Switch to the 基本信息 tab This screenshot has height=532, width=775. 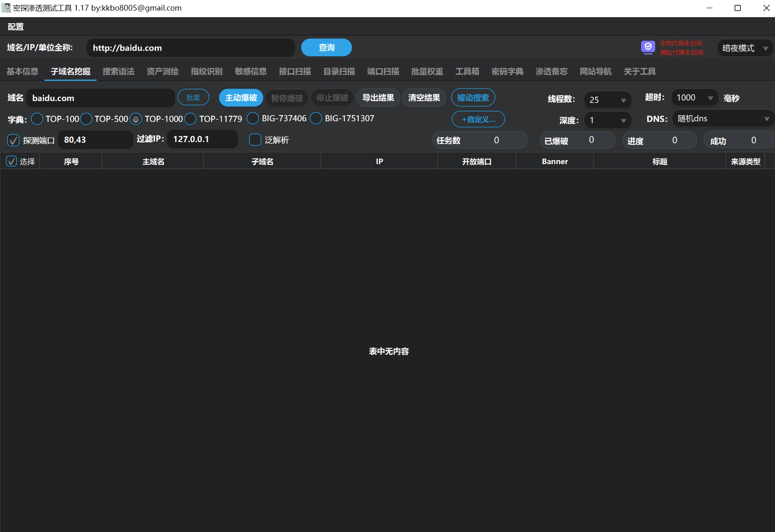click(x=22, y=71)
